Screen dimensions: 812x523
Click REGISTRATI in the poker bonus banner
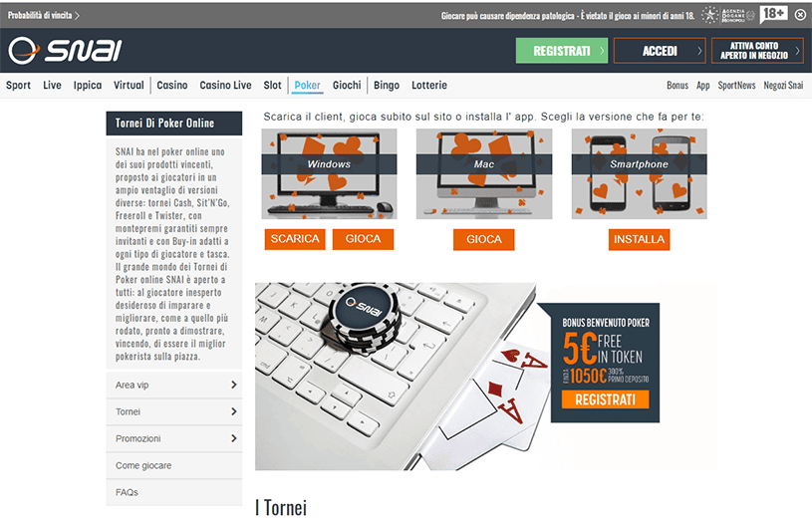(x=605, y=399)
